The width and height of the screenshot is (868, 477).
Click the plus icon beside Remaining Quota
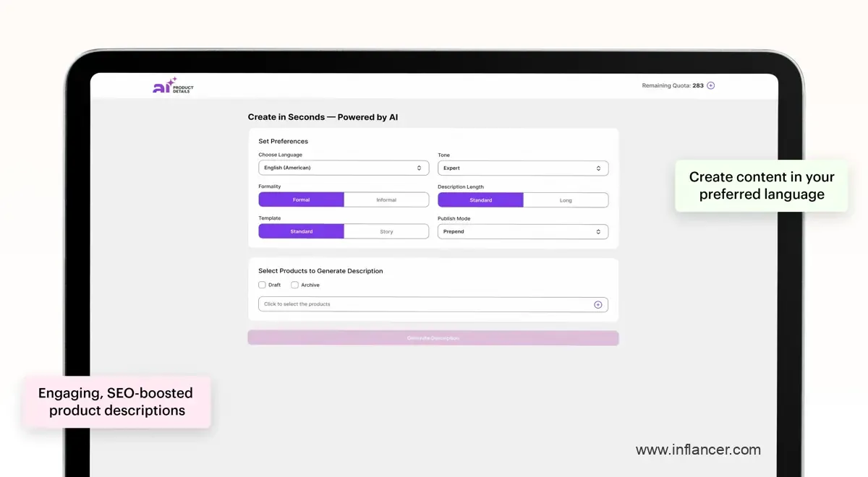tap(710, 85)
